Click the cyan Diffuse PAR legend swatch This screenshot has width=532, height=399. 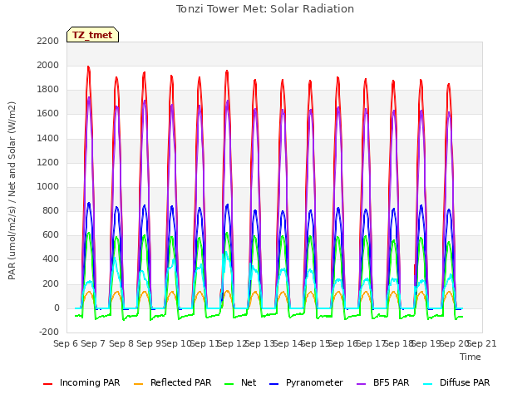click(428, 384)
